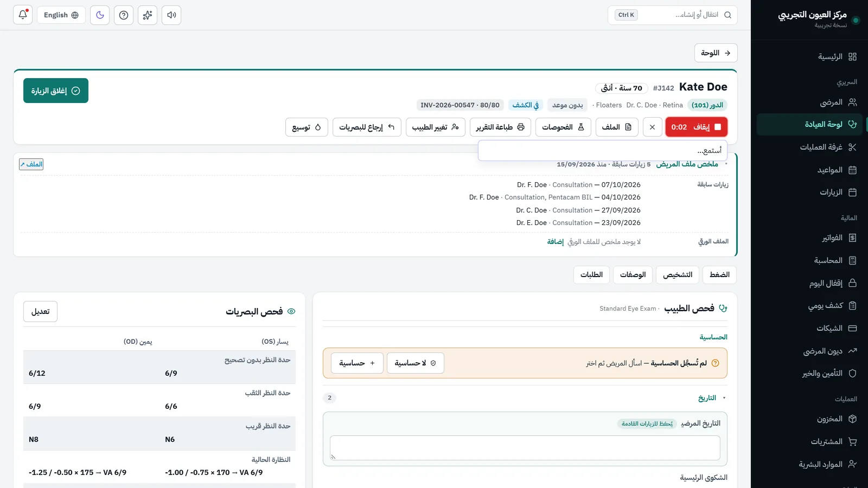The width and height of the screenshot is (868, 488).
Task: Switch language to English
Action: pos(61,15)
